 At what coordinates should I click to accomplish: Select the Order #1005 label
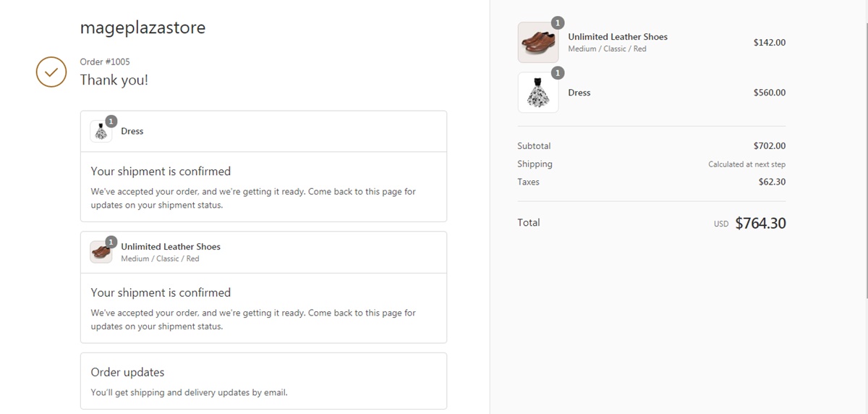click(105, 62)
